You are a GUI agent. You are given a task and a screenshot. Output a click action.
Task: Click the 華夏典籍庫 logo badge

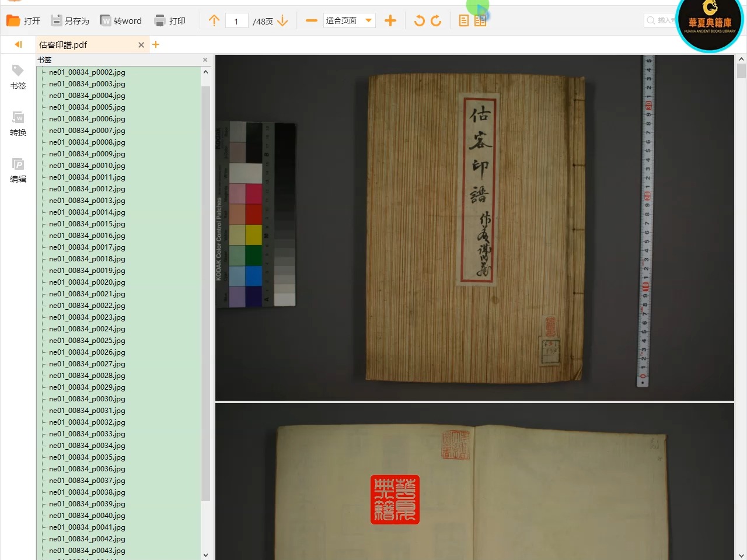point(710,22)
